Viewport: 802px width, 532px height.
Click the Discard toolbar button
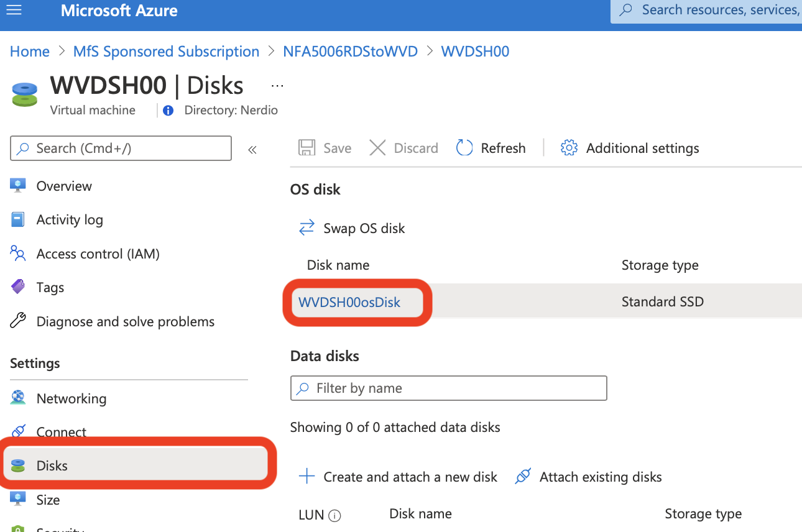(403, 148)
